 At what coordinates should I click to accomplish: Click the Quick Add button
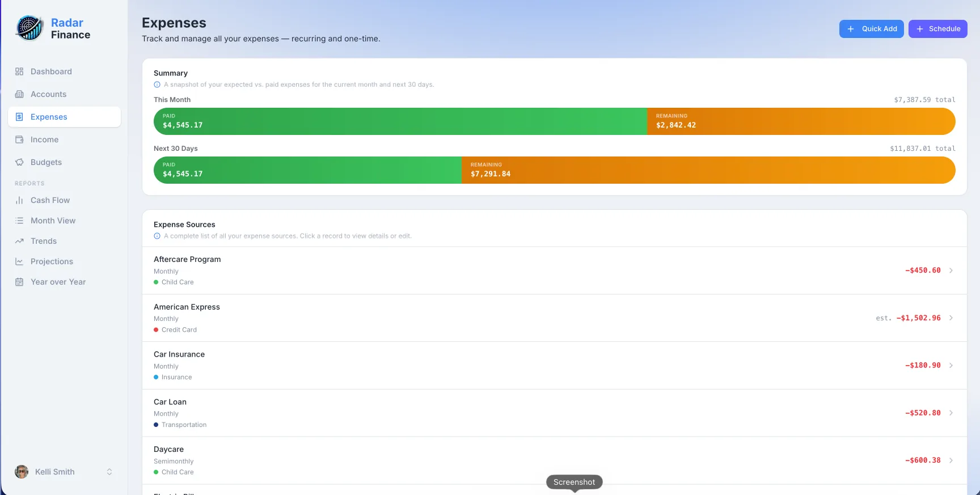pyautogui.click(x=872, y=29)
